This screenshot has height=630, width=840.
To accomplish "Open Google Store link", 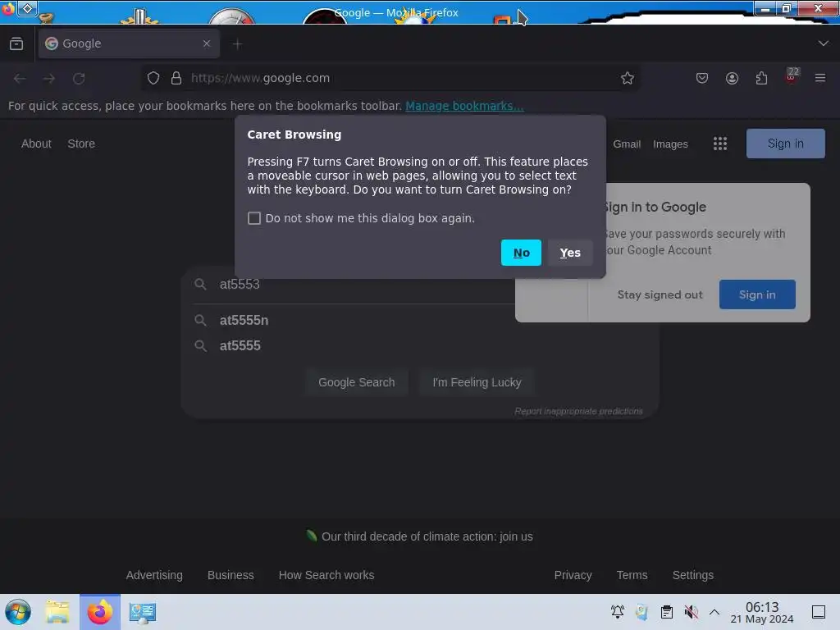I will [81, 144].
